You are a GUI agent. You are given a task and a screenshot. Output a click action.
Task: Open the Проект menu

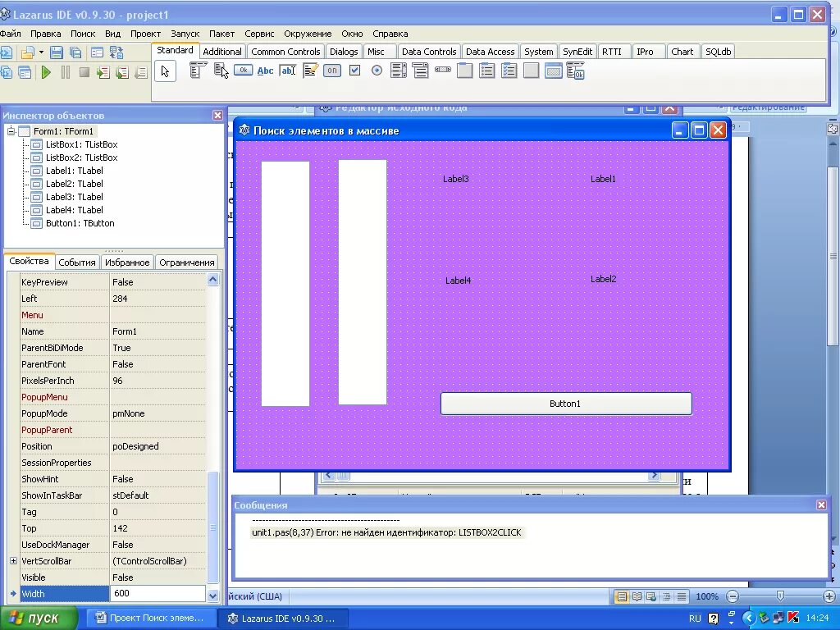tap(145, 33)
